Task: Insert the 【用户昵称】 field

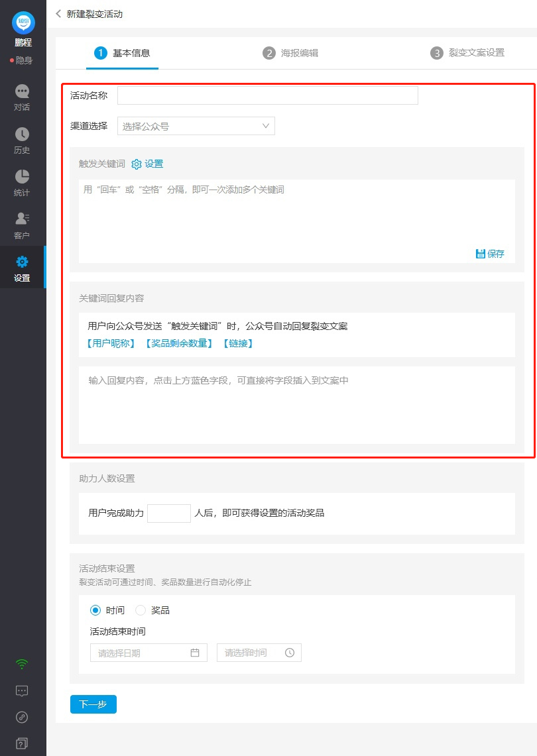Action: click(x=111, y=343)
